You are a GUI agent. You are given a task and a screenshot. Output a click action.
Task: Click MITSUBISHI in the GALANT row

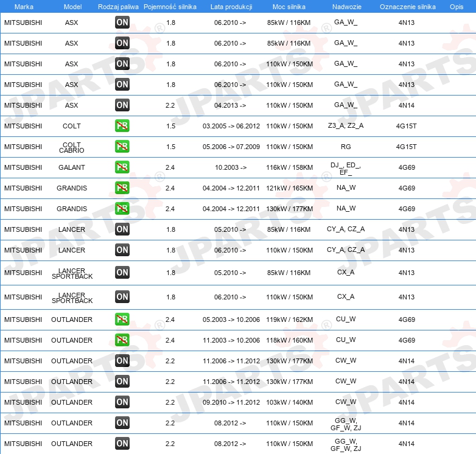coord(23,167)
